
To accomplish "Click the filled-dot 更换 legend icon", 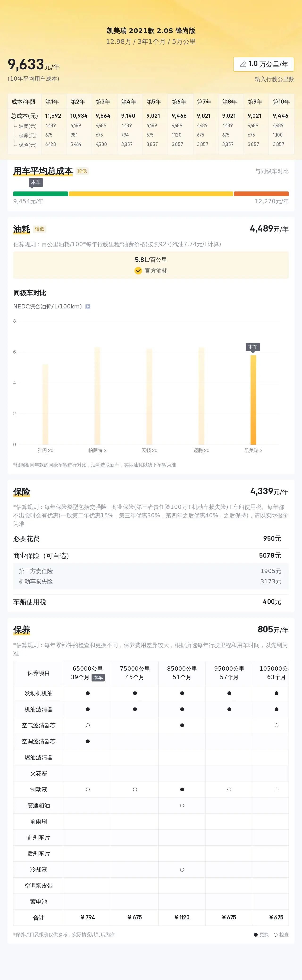I will click(x=256, y=935).
